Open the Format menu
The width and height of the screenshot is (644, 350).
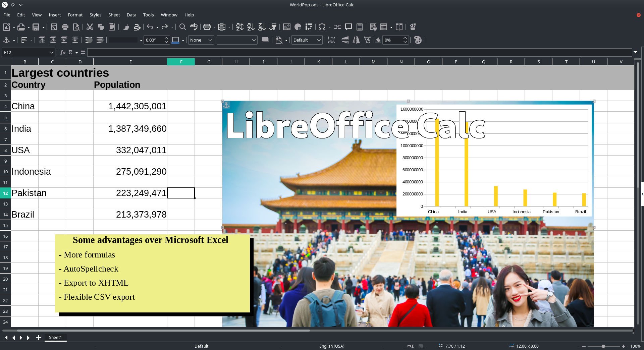click(x=75, y=15)
